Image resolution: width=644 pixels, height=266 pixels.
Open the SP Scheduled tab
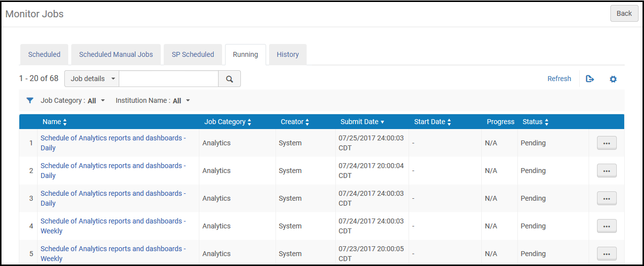click(x=193, y=54)
